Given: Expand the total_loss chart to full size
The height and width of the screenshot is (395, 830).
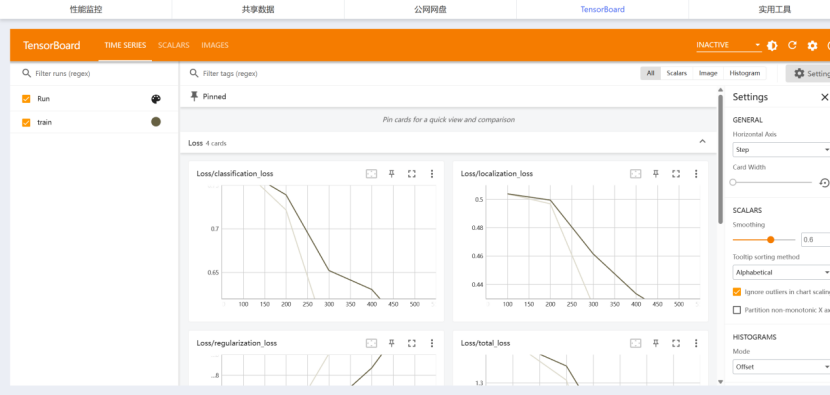Looking at the screenshot, I should pos(676,343).
